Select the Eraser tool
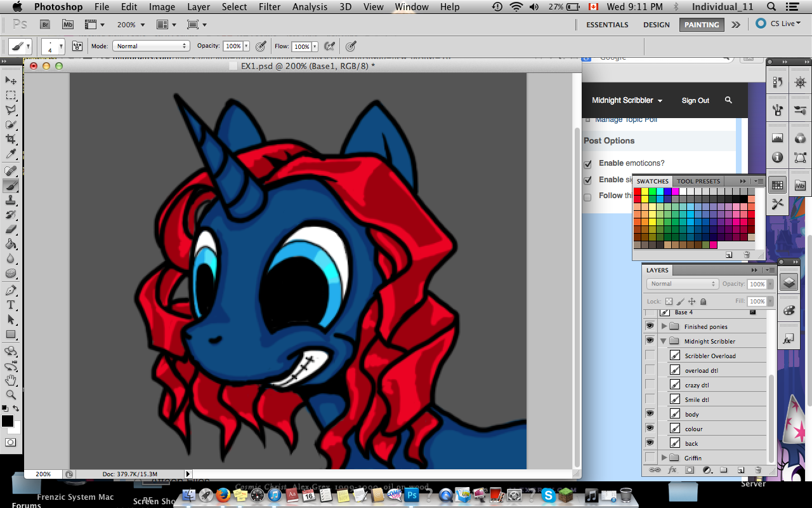 [11, 229]
